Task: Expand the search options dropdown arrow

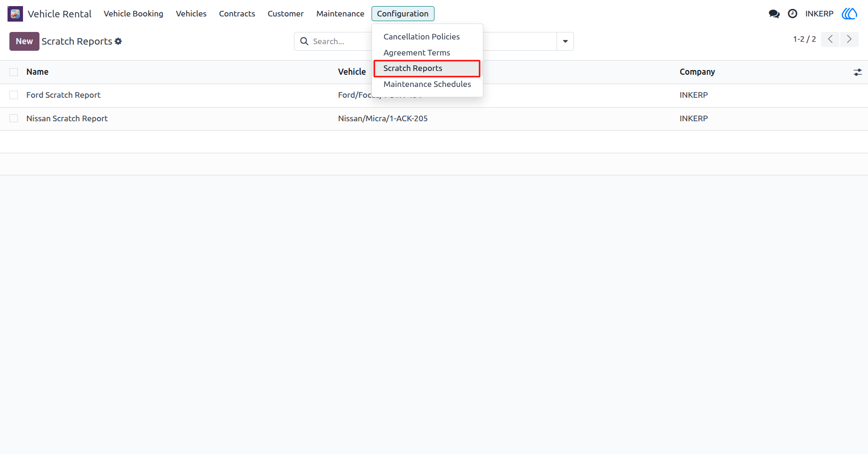Action: pyautogui.click(x=565, y=41)
